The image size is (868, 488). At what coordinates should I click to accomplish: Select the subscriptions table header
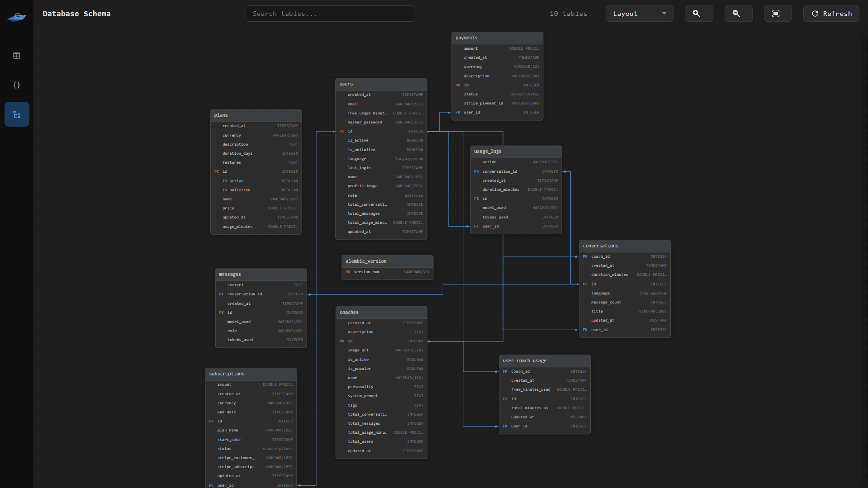[251, 374]
